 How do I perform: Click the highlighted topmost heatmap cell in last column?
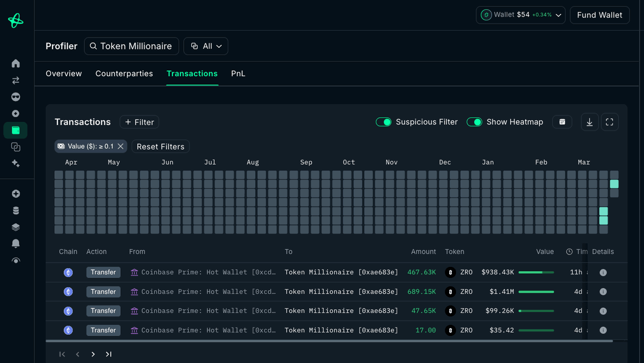[614, 184]
